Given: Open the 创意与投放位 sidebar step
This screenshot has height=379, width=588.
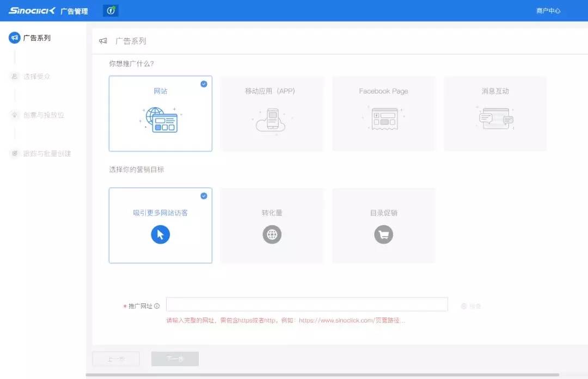Looking at the screenshot, I should tap(42, 115).
